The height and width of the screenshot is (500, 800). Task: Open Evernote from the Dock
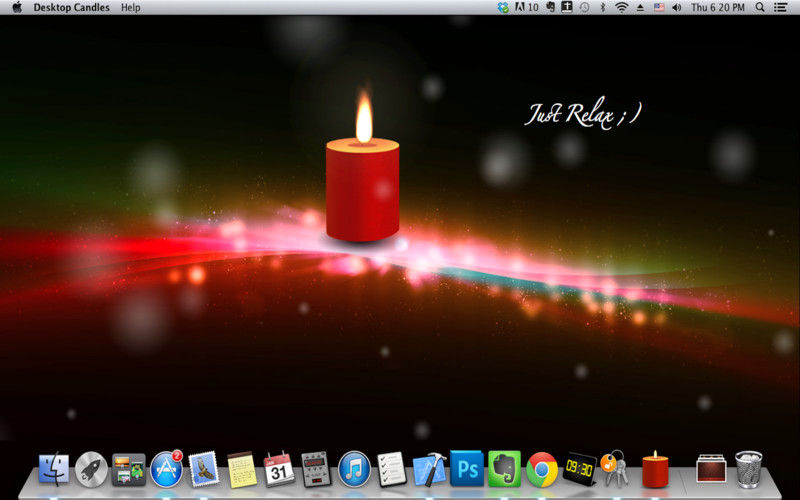click(x=504, y=468)
